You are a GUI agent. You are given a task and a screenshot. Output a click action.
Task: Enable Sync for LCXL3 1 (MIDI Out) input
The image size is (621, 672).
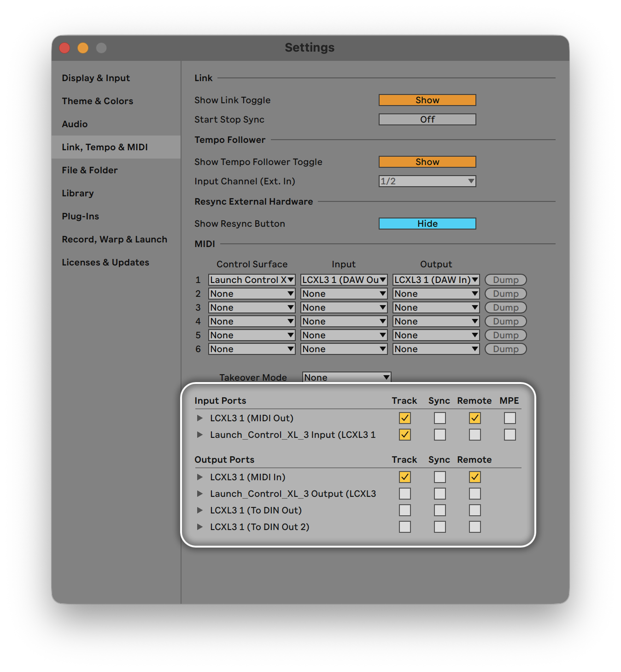(440, 418)
